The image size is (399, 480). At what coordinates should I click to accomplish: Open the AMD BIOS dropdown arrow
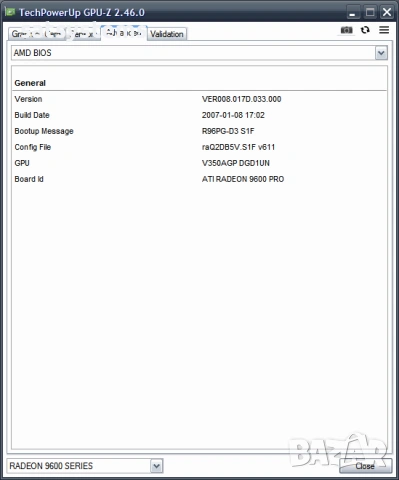pyautogui.click(x=381, y=53)
